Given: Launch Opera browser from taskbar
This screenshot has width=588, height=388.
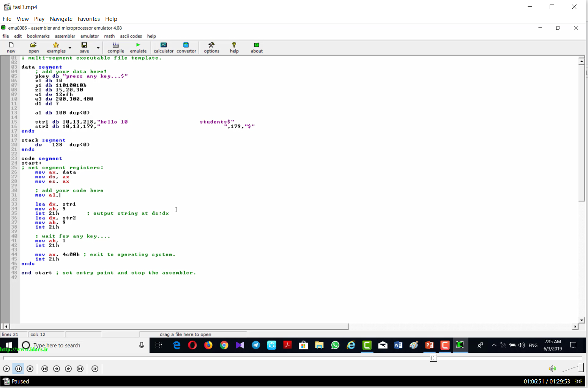Looking at the screenshot, I should [x=192, y=345].
